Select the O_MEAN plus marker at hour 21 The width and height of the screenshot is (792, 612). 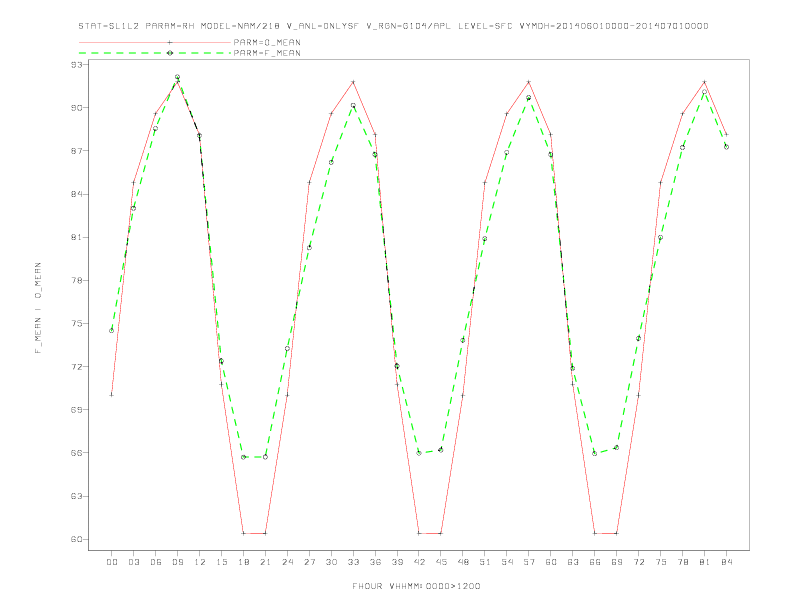[x=265, y=533]
